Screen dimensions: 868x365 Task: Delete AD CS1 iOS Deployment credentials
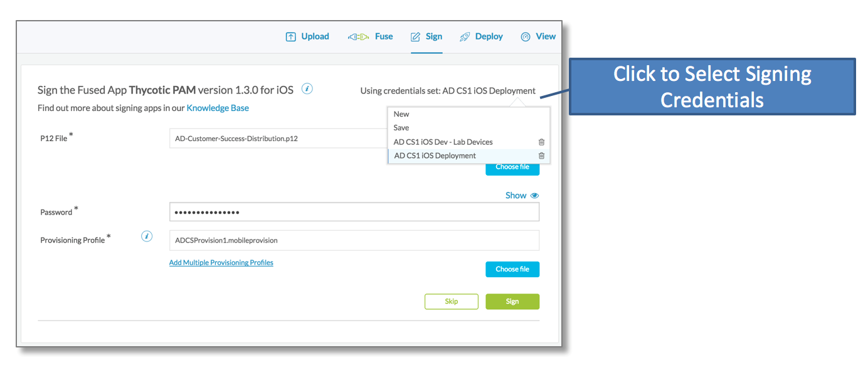(x=541, y=156)
